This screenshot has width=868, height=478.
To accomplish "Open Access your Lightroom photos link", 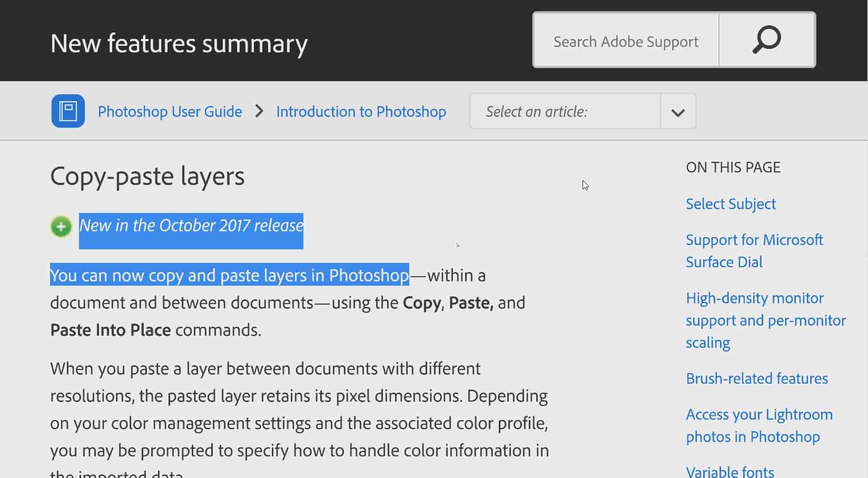I will coord(759,426).
